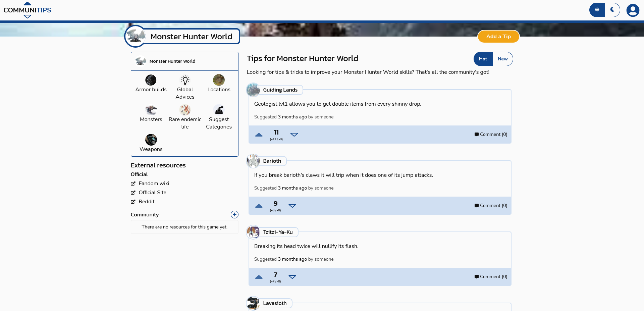Switch to light theme sun toggle

pos(597,10)
